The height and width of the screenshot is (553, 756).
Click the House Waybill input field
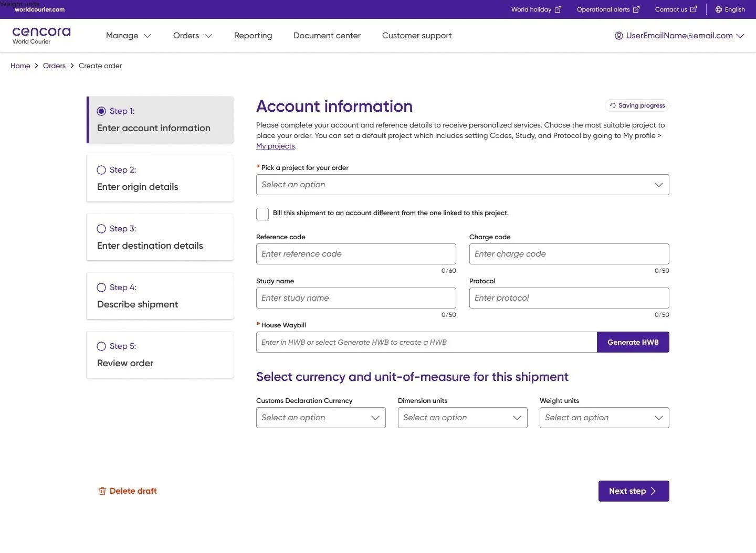[x=426, y=342]
